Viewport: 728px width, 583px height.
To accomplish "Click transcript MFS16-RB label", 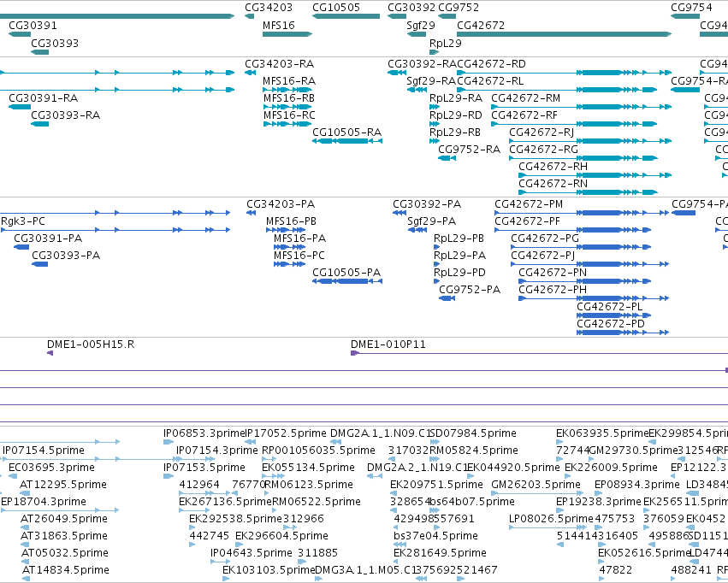I will (x=289, y=97).
